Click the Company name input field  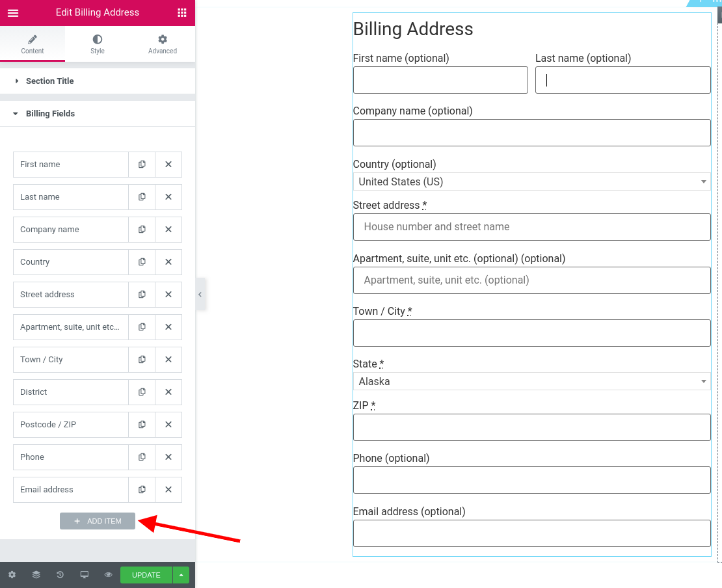pyautogui.click(x=532, y=133)
